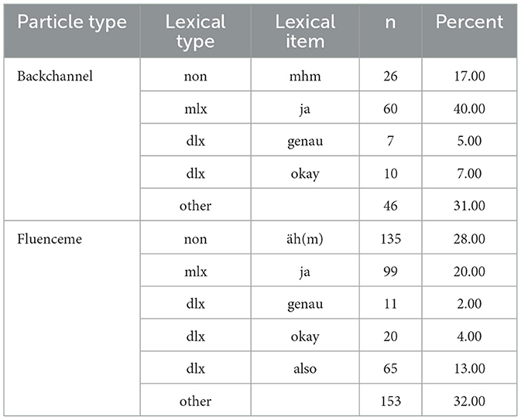Image resolution: width=521 pixels, height=420 pixels.
Task: Click the "Lexical item" column header
Action: click(x=305, y=31)
